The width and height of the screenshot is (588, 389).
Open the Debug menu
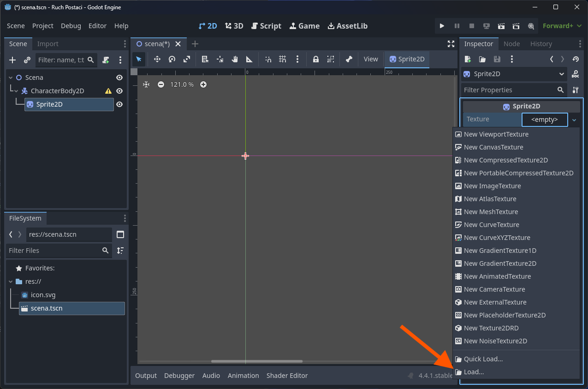(x=71, y=26)
